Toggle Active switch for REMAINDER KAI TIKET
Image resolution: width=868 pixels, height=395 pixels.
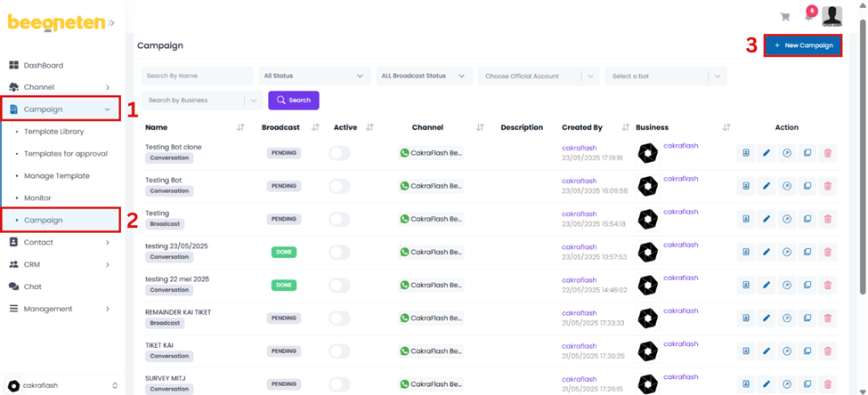(339, 318)
